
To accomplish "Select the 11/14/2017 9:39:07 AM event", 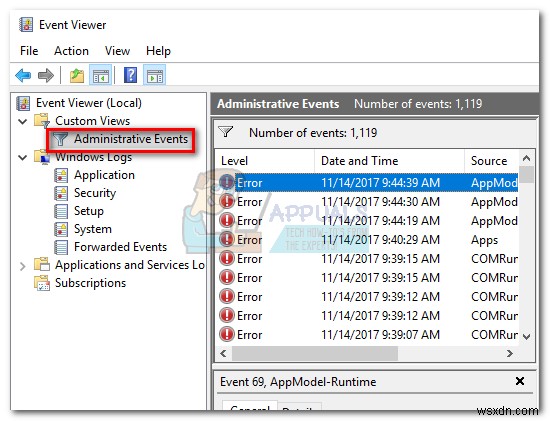I will coord(367,335).
